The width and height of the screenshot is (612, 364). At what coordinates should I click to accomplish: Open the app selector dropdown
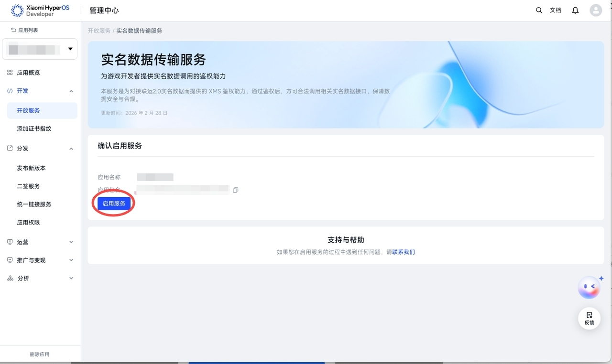40,49
